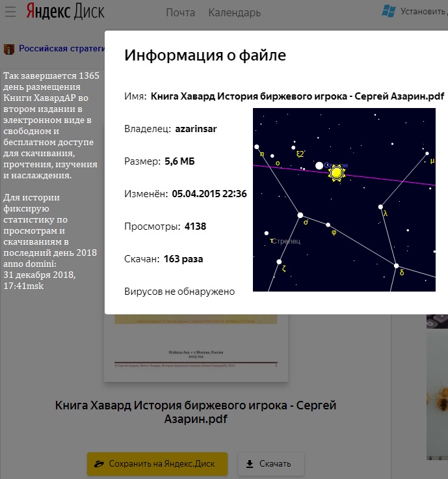Open the Российская стратегия link

coord(62,48)
